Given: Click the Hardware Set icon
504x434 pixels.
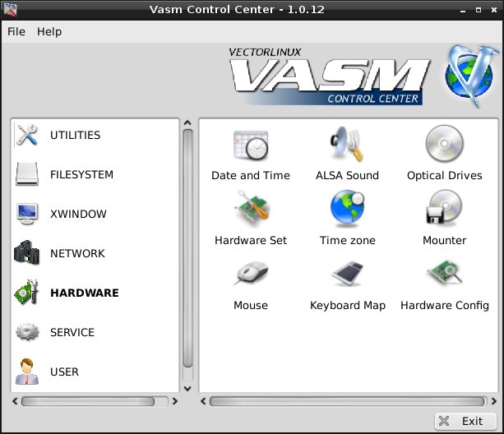Looking at the screenshot, I should coord(251,211).
